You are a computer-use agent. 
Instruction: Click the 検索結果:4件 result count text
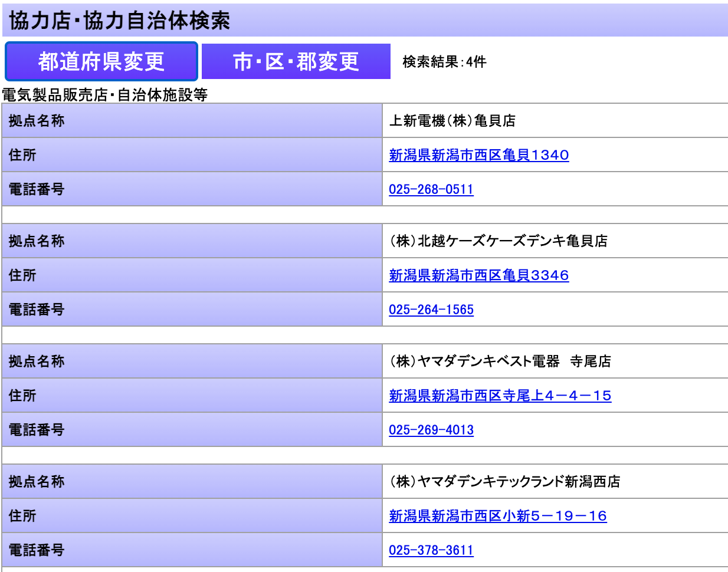point(444,62)
